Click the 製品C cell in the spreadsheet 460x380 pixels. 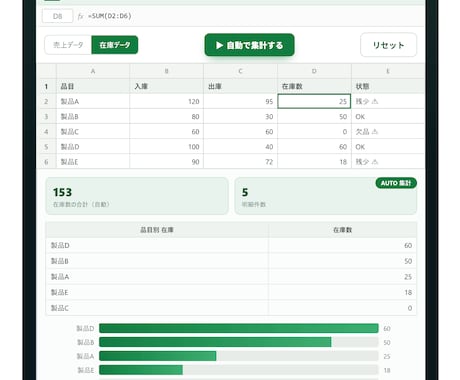point(93,132)
